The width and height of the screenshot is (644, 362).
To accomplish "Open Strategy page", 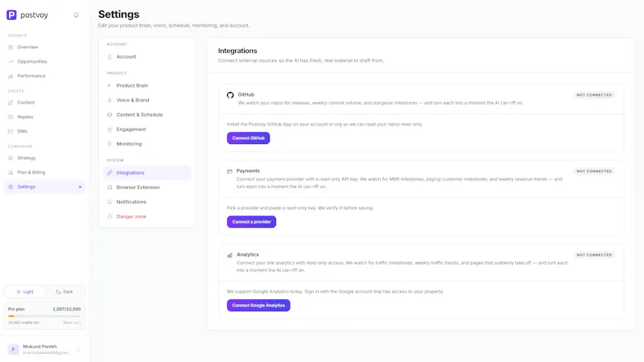I will tap(44, 158).
